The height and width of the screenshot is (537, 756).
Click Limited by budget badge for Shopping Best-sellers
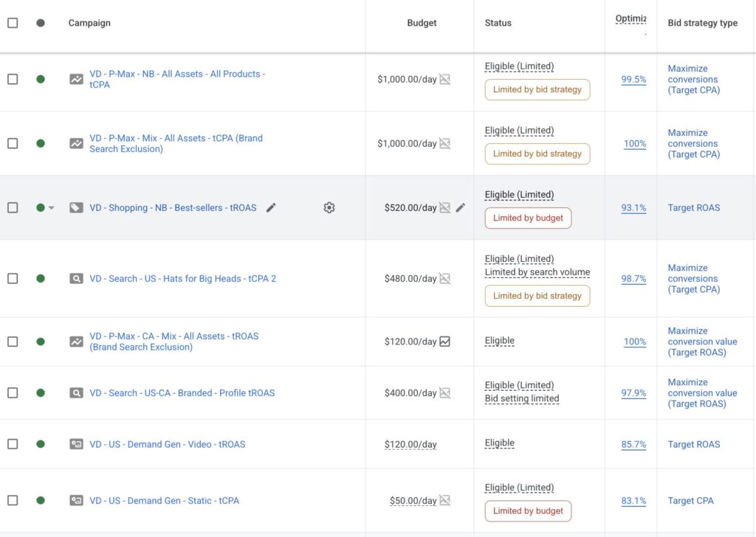tap(528, 218)
